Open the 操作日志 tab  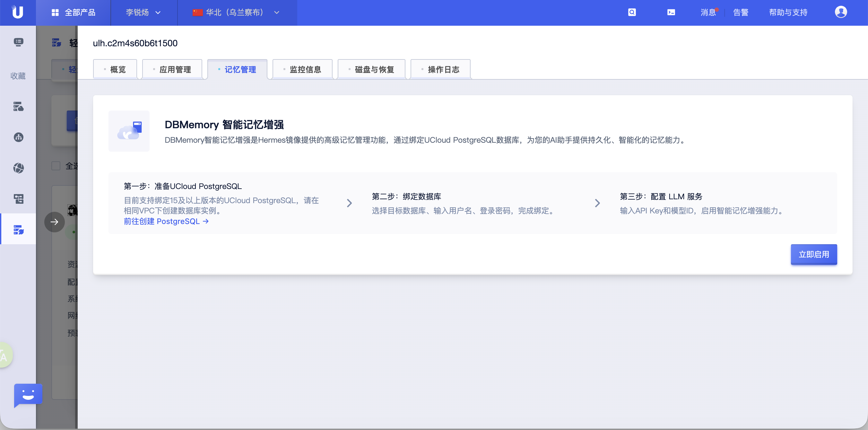click(x=440, y=69)
